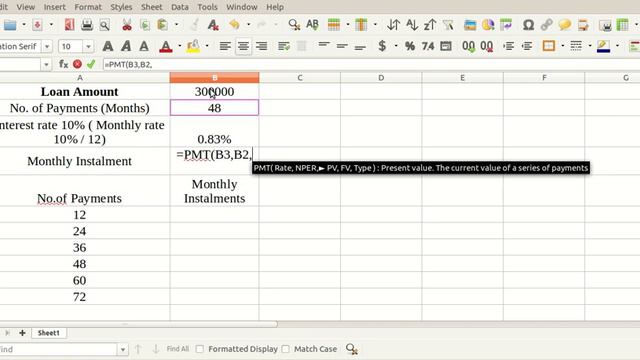Click the Export as PDF icon
640x360 pixels.
click(69, 25)
